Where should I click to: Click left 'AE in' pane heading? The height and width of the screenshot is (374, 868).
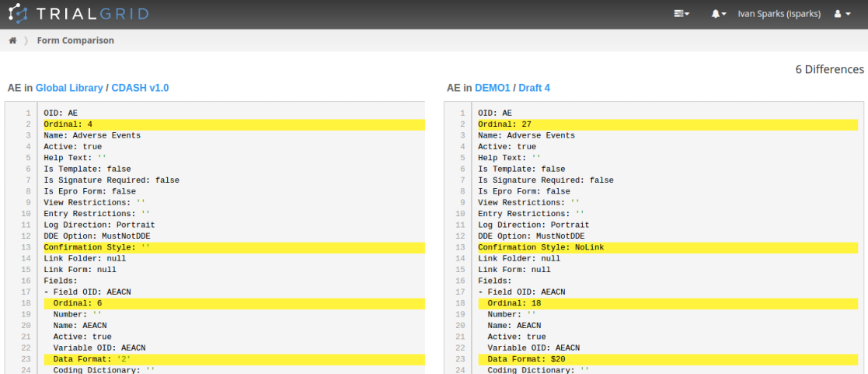tap(20, 88)
